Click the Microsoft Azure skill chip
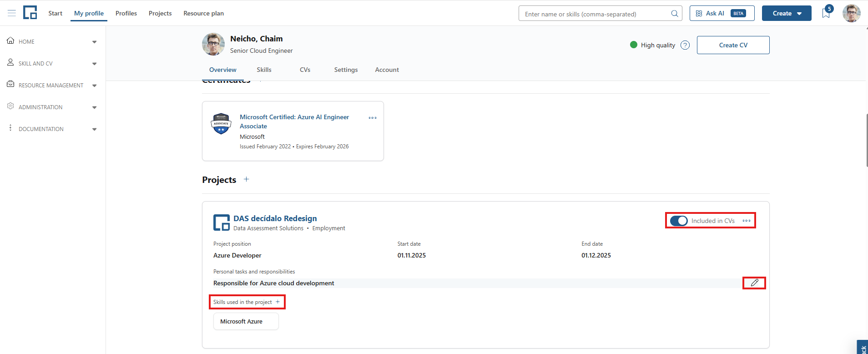 click(x=246, y=321)
